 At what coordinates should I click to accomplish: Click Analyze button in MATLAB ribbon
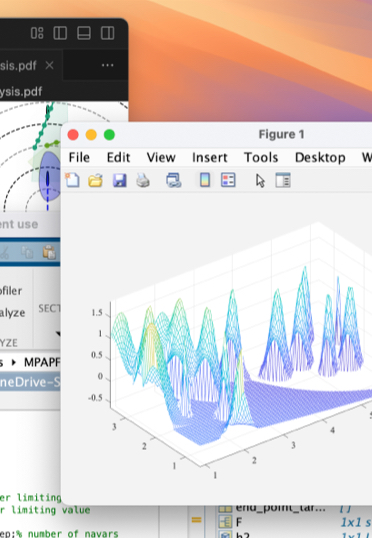[12, 313]
